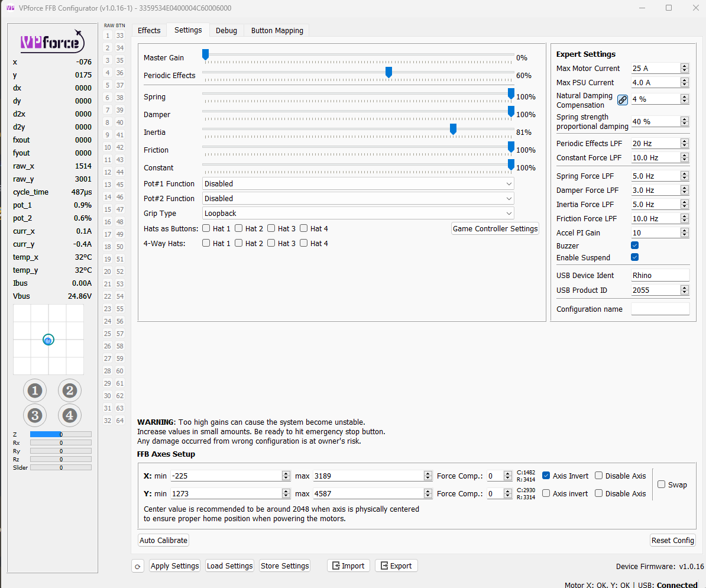Enable Hat 1 under 4-Way Hats

[x=206, y=243]
